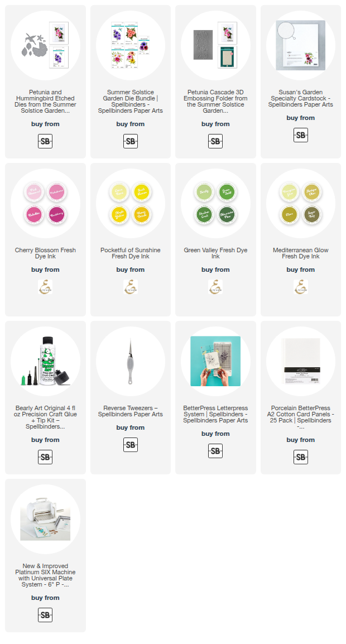
Task: Click SB store icon under BetterPress Letterpress System
Action: [215, 451]
